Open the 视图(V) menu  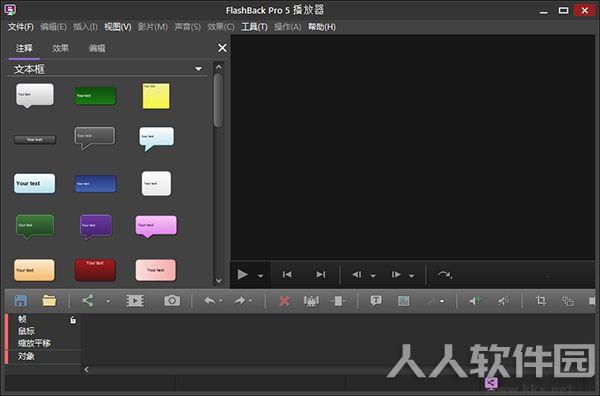(x=118, y=27)
